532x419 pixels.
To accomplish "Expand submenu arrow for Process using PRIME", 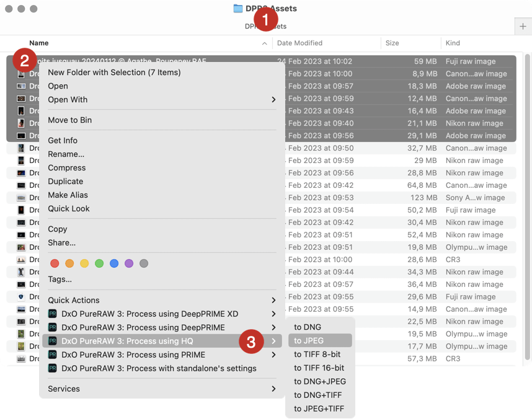I will tap(273, 355).
